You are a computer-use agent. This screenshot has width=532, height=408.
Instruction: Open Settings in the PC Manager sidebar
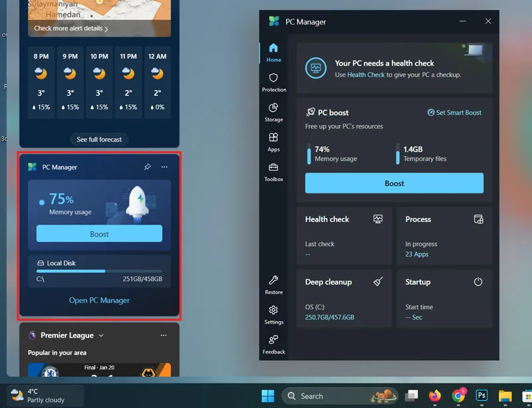pyautogui.click(x=273, y=315)
